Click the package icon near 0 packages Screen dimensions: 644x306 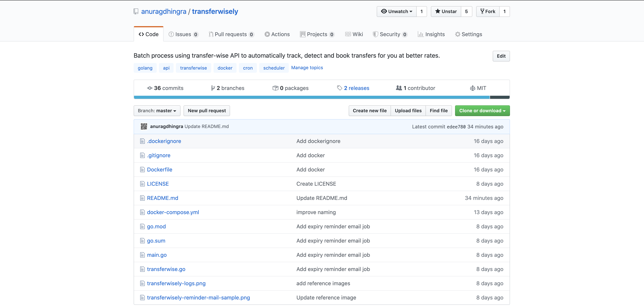276,88
